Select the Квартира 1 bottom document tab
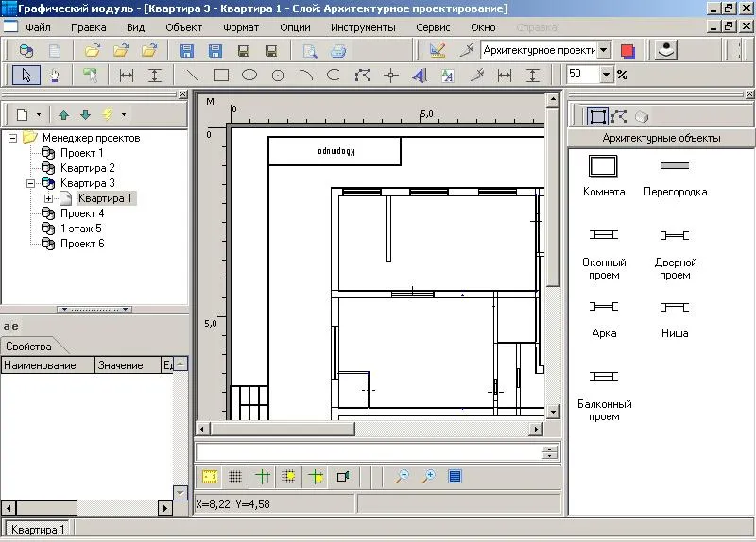This screenshot has height=542, width=756. [37, 530]
